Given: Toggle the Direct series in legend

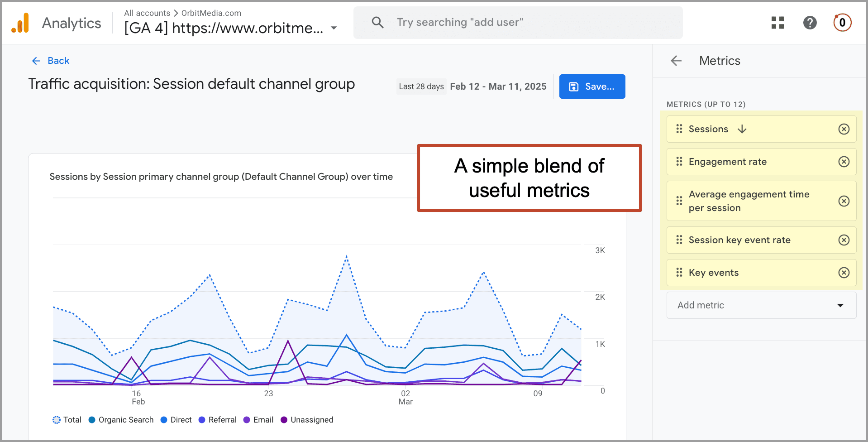Looking at the screenshot, I should 176,420.
